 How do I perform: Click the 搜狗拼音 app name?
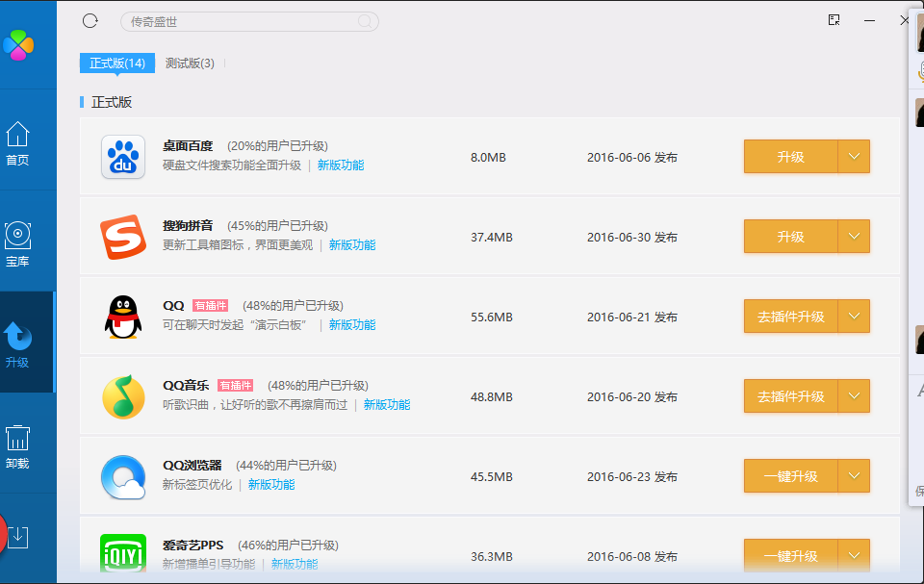(x=188, y=226)
